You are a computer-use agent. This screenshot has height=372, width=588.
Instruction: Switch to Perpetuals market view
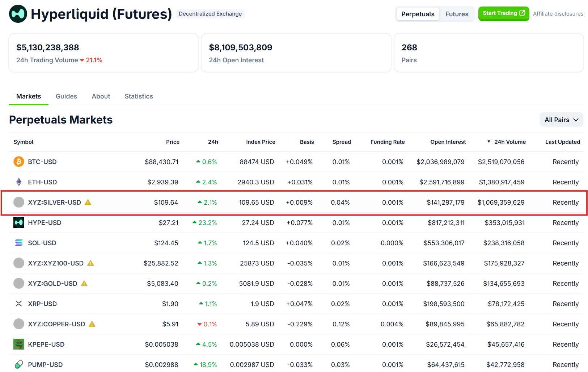coord(418,14)
